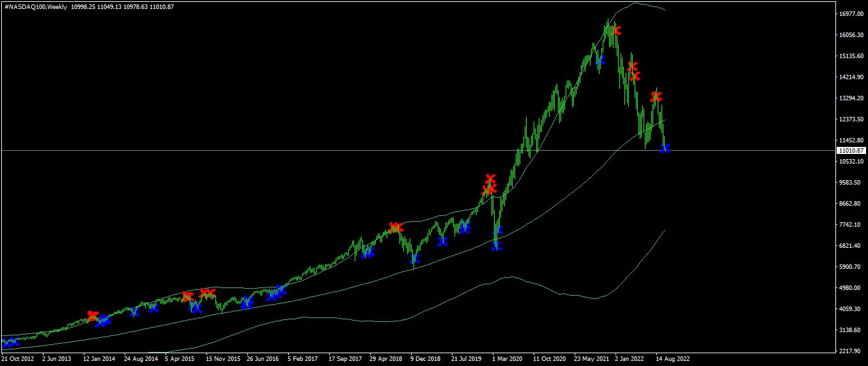
Task: Select the red X marker near 13294 price level
Action: pos(656,96)
